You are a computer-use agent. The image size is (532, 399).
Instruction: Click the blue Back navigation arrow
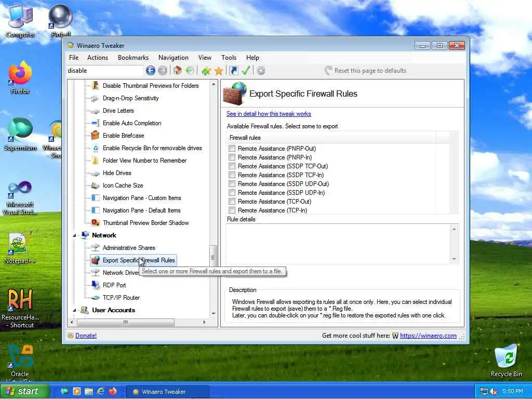(151, 71)
